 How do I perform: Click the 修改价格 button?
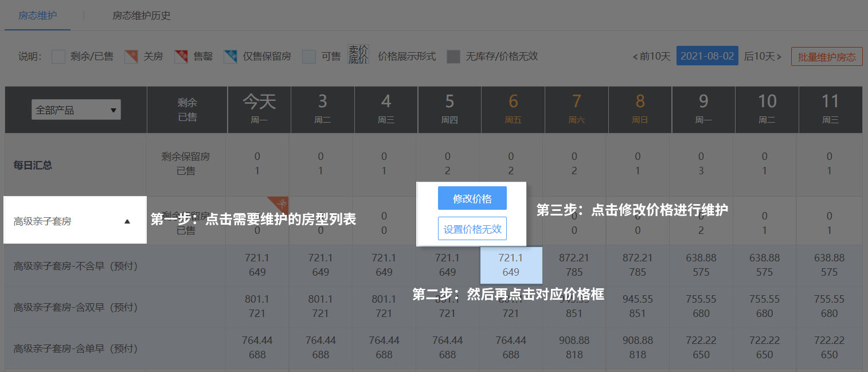[x=472, y=198]
